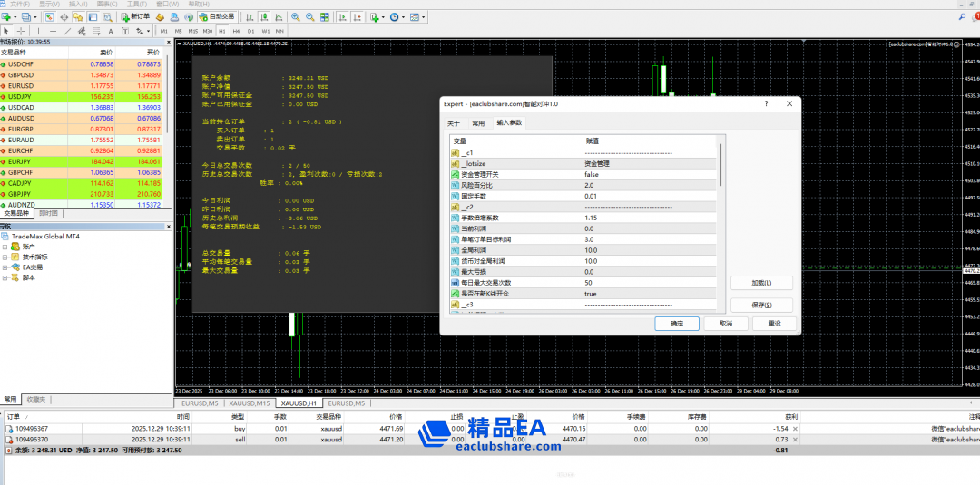980x485 pixels.
Task: Select the trendline drawing tool
Action: pyautogui.click(x=69, y=31)
